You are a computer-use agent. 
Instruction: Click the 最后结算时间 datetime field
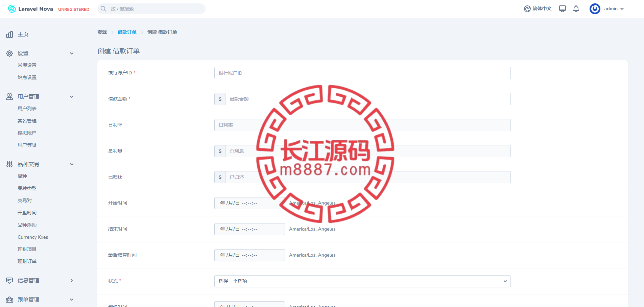pyautogui.click(x=249, y=255)
